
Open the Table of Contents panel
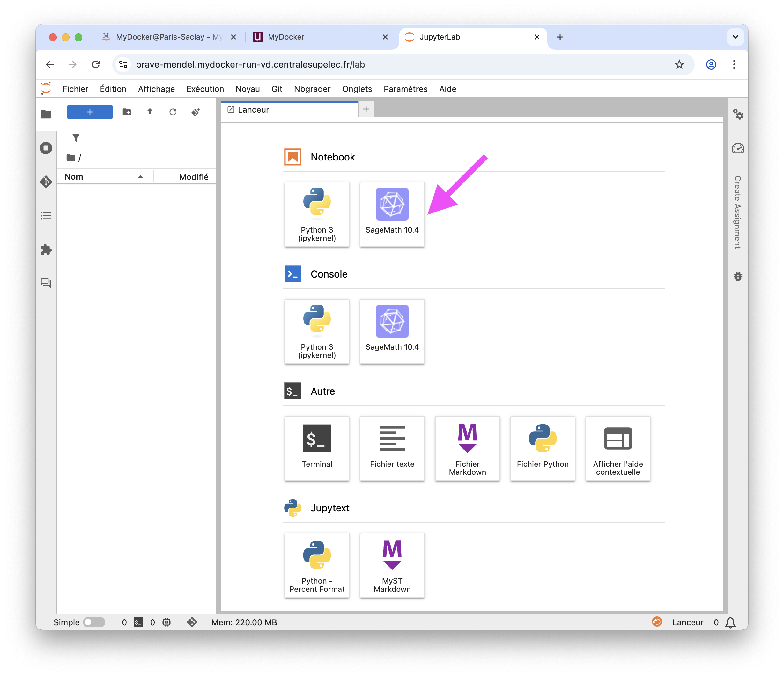coord(46,216)
